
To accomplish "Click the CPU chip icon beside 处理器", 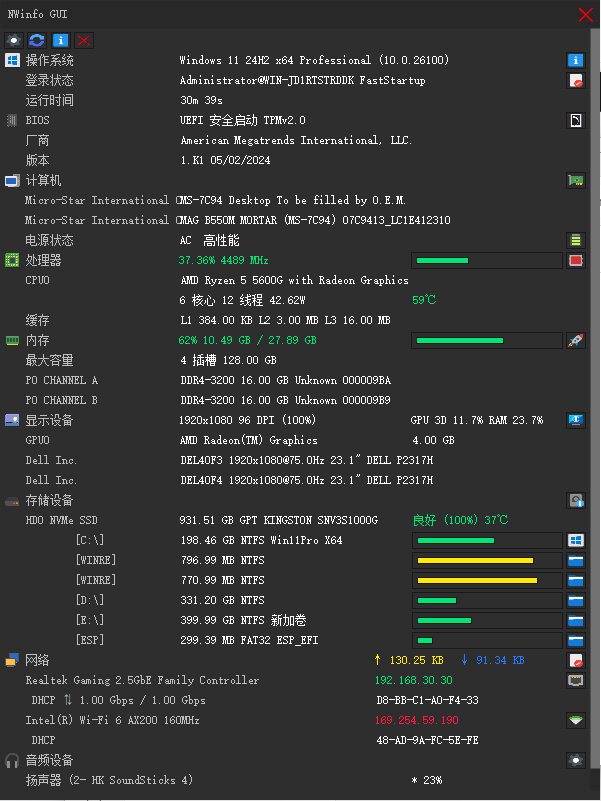I will [12, 260].
